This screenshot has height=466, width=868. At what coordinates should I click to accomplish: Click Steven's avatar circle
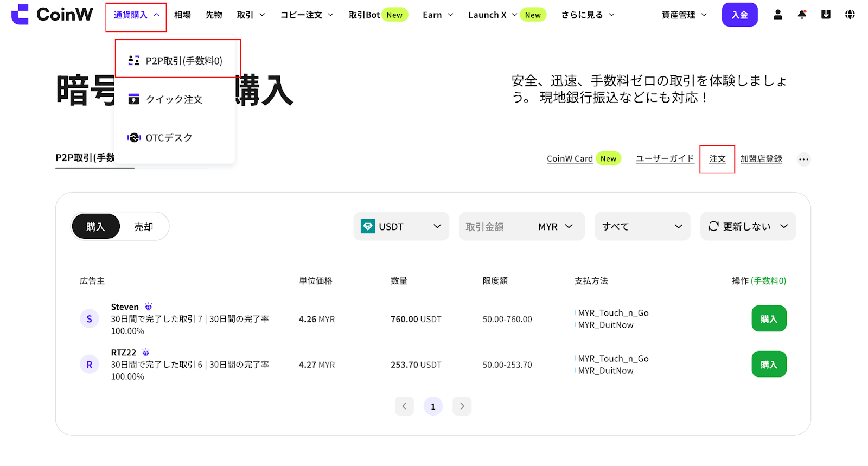point(90,319)
